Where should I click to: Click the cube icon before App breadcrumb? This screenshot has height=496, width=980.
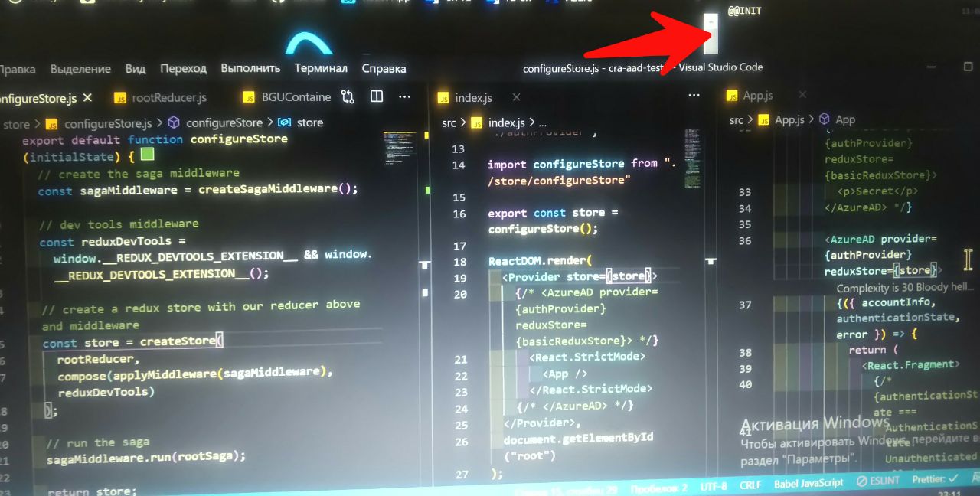click(x=825, y=119)
